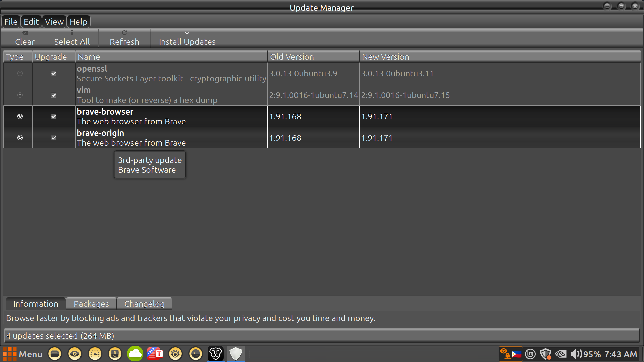Open the Edit menu
Screen dimensions: 644x362
point(31,22)
